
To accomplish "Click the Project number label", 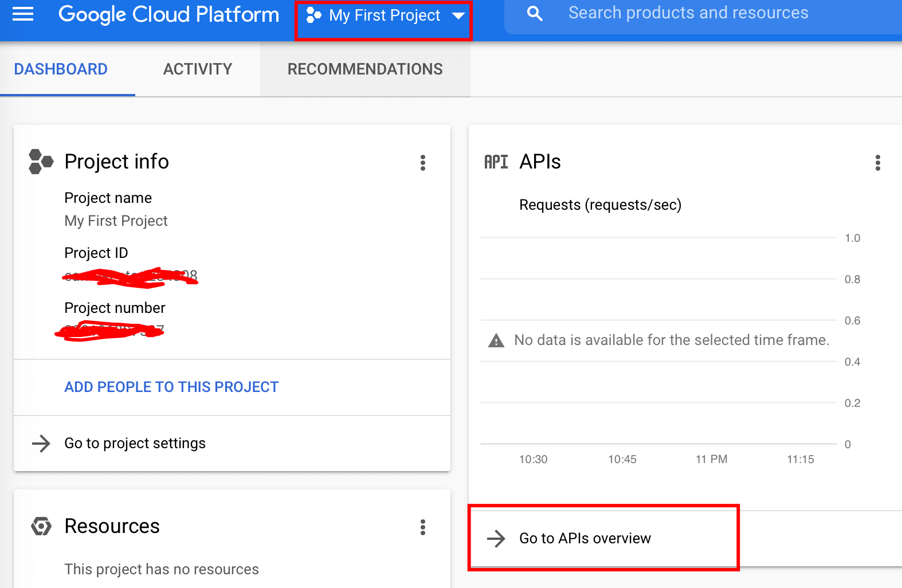I will click(115, 308).
